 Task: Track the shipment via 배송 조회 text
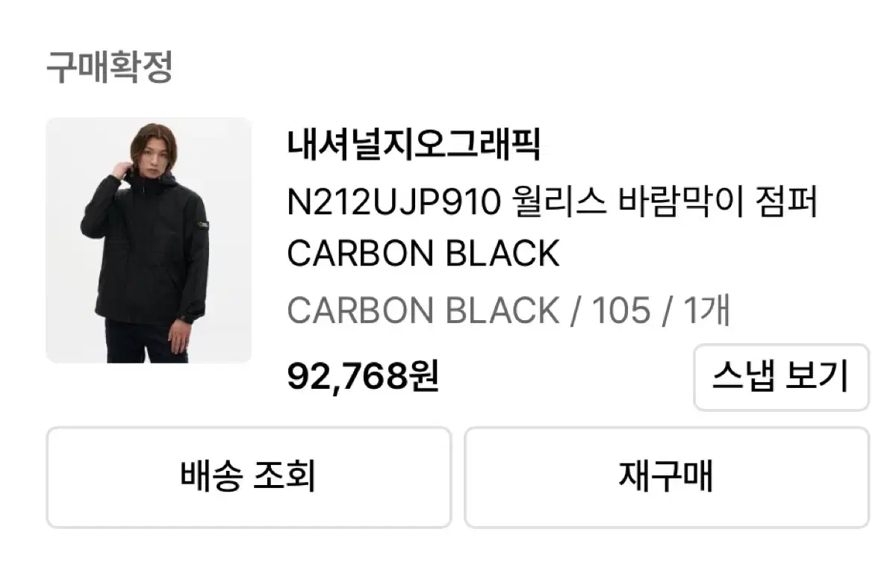click(249, 477)
